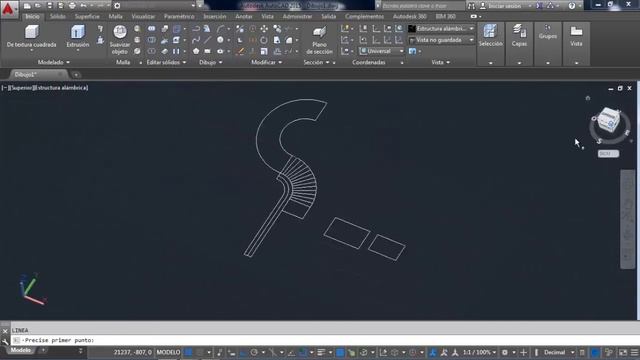Image resolution: width=640 pixels, height=360 pixels.
Task: Switch to the Sólido ribbon tab
Action: coord(58,16)
